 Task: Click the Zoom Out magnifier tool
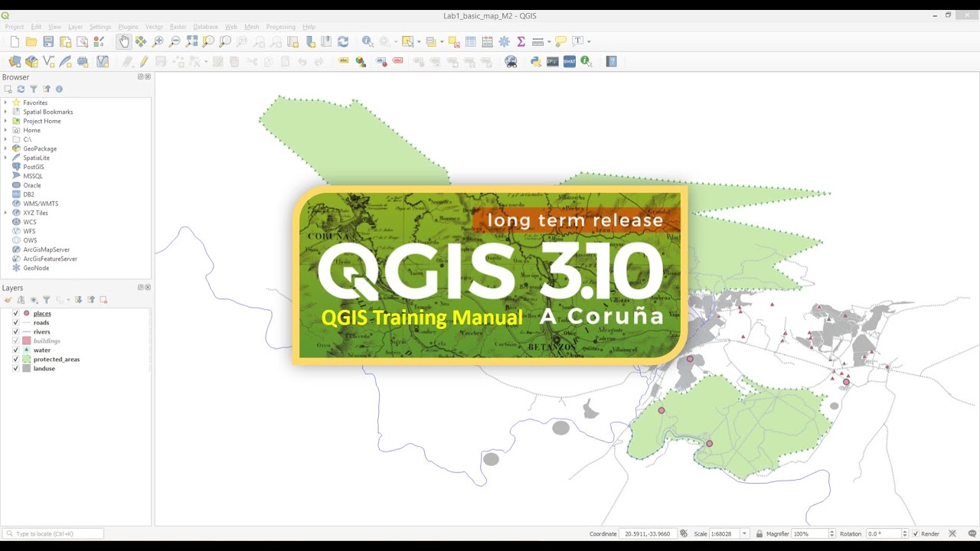coord(175,41)
